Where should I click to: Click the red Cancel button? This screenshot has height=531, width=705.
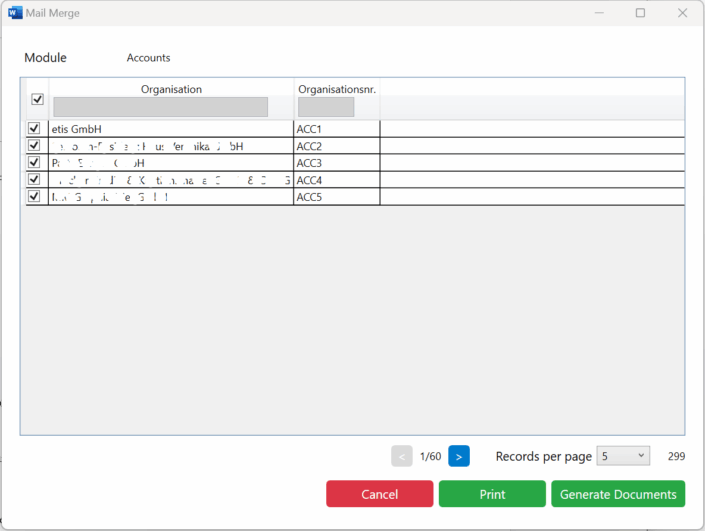pyautogui.click(x=379, y=494)
